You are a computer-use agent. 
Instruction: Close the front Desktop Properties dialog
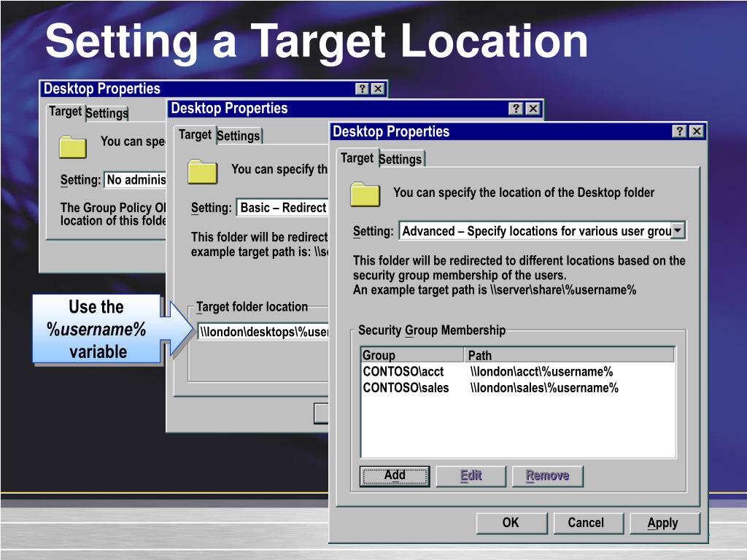click(697, 131)
